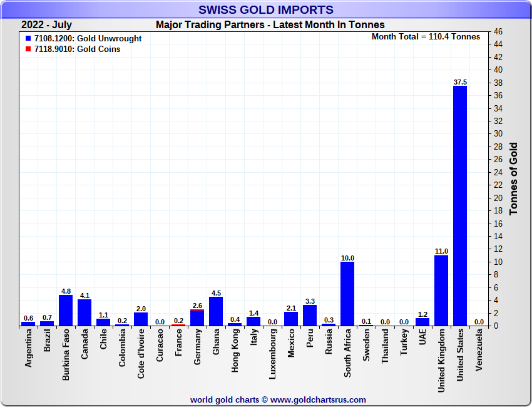
Task: Click the United Kingdom bar
Action: (x=441, y=291)
